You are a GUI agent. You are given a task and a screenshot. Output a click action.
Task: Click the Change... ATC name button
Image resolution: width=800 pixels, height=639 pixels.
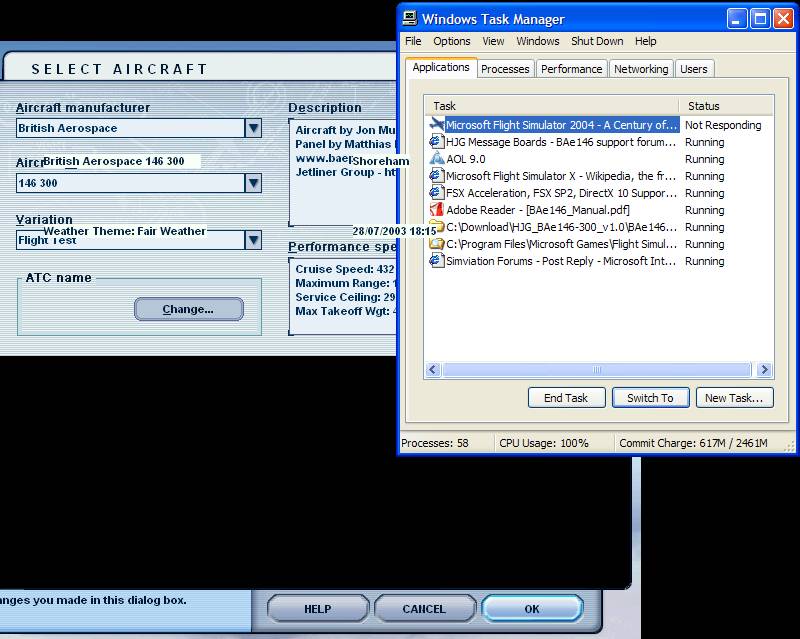coord(188,309)
